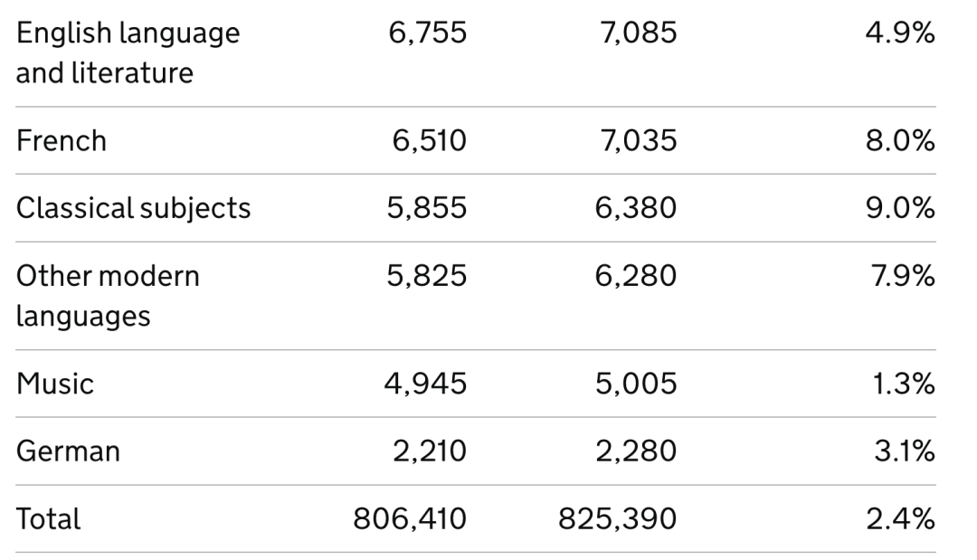This screenshot has width=977, height=560.
Task: Click the value 6,755 for English
Action: coord(427,33)
